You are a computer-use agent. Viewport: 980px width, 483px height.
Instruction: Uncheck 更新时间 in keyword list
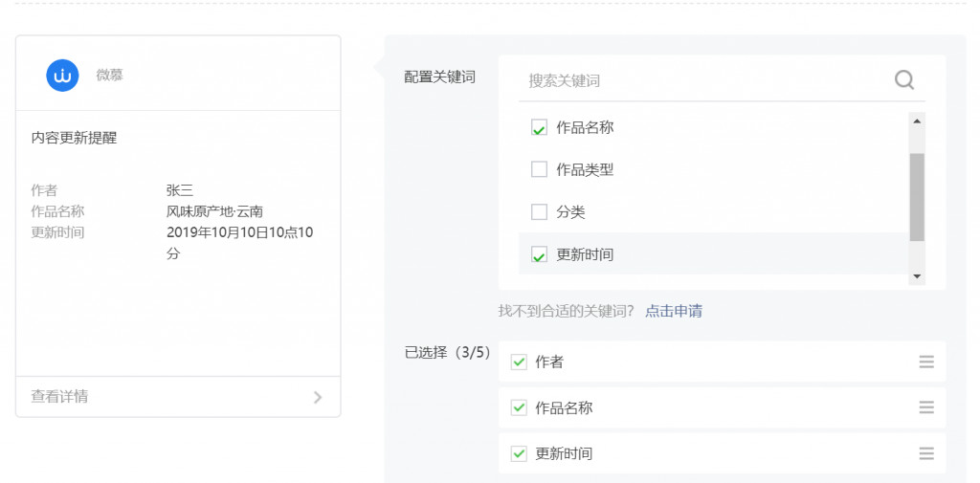(539, 254)
